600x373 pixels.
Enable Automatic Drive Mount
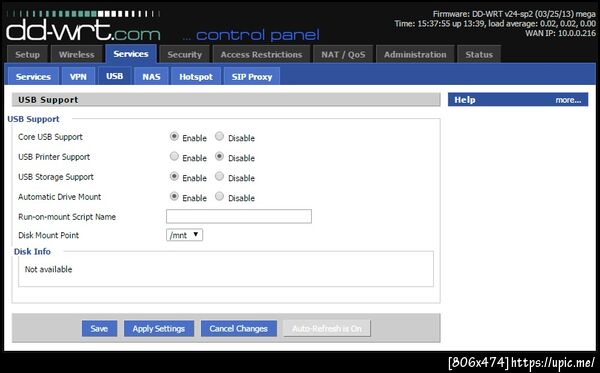[x=174, y=196]
